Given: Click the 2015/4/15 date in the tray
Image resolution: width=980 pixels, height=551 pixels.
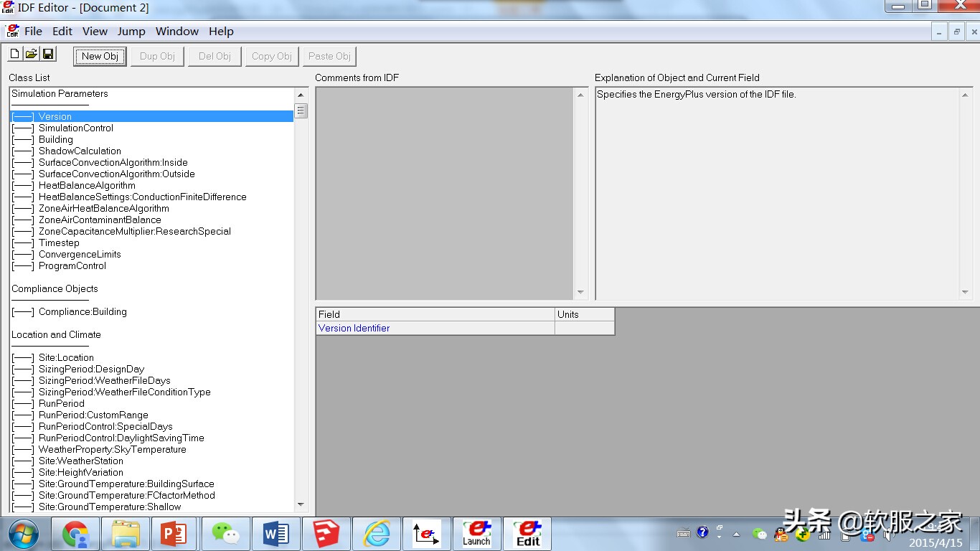Looking at the screenshot, I should click(936, 543).
